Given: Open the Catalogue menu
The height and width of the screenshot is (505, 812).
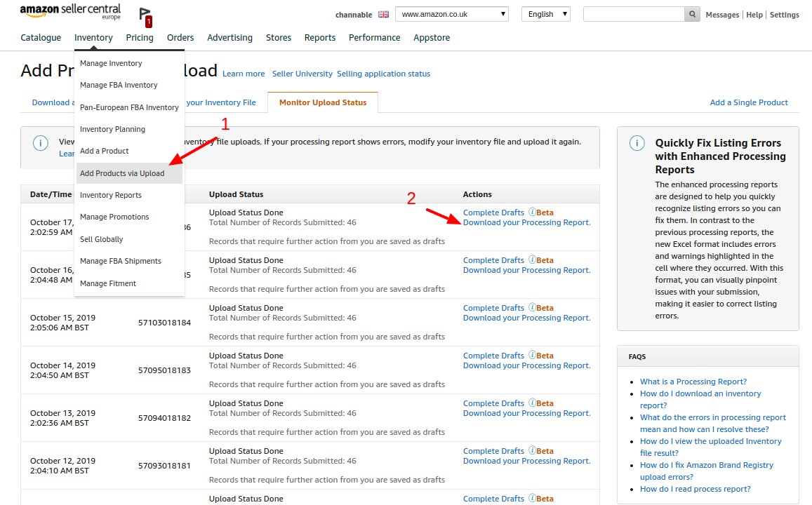Looking at the screenshot, I should (41, 38).
